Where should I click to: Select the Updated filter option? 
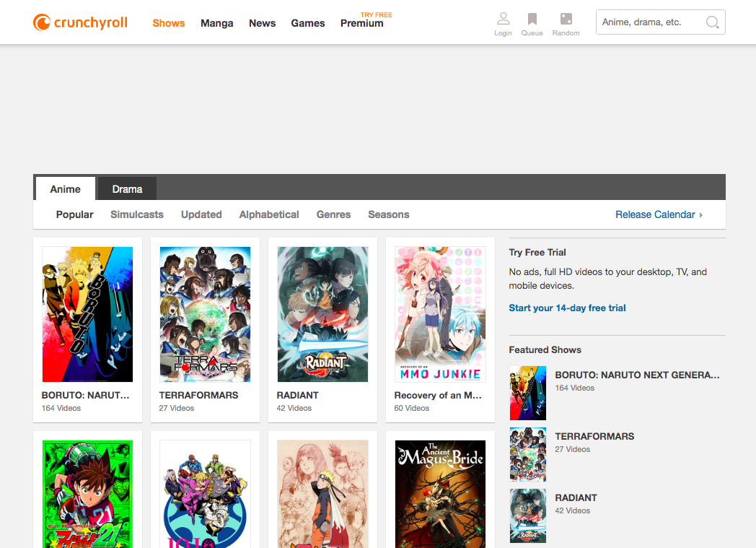(x=201, y=214)
